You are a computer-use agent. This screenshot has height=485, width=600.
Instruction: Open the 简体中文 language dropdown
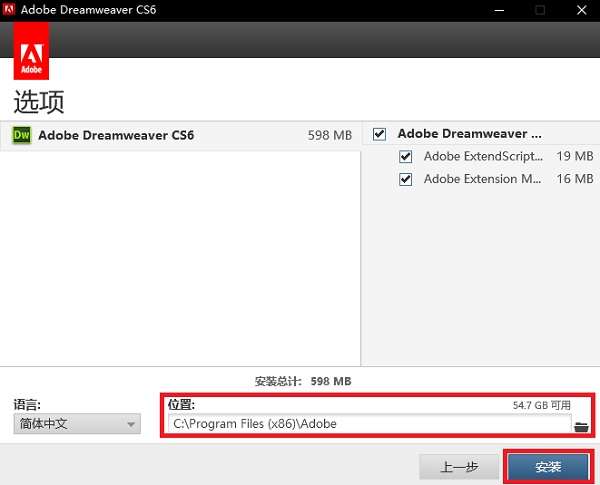pyautogui.click(x=77, y=424)
